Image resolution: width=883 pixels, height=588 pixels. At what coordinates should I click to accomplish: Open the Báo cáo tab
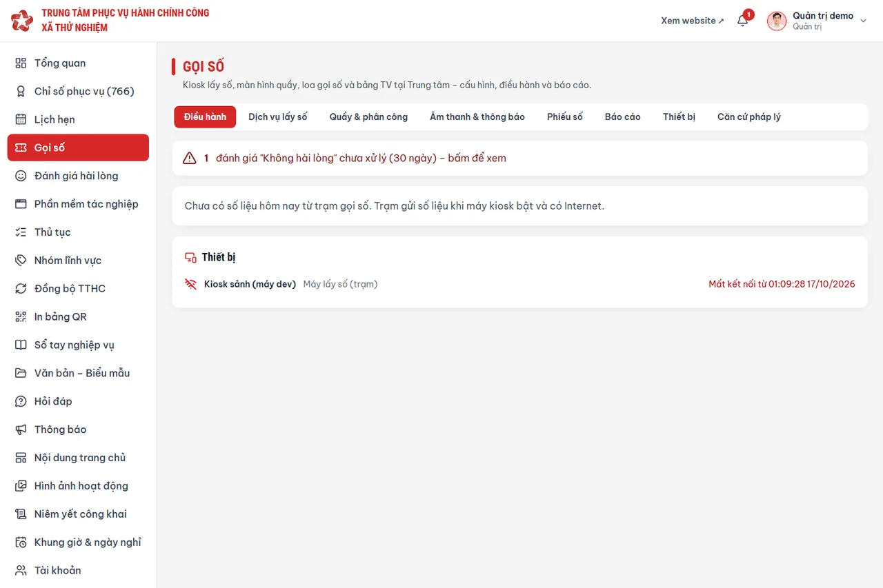[x=623, y=117]
